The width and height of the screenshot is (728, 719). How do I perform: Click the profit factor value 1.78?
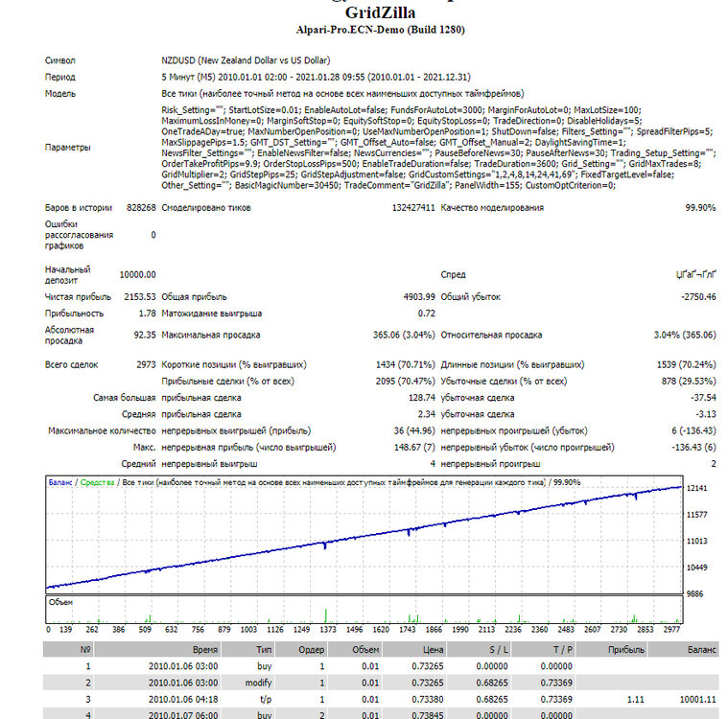pyautogui.click(x=147, y=313)
